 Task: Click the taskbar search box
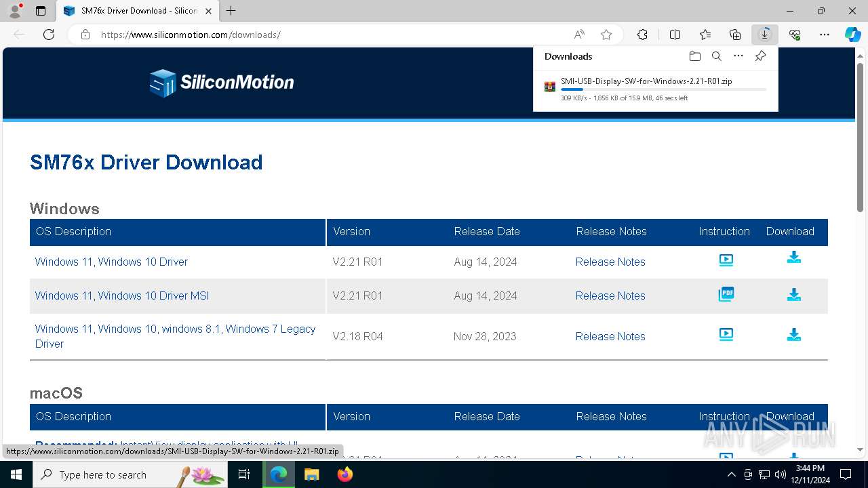(x=132, y=474)
